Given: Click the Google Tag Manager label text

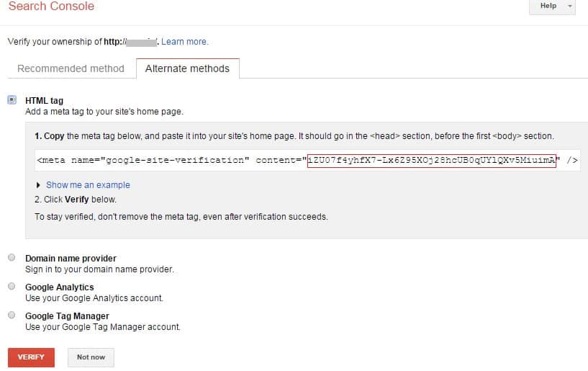Looking at the screenshot, I should (67, 316).
